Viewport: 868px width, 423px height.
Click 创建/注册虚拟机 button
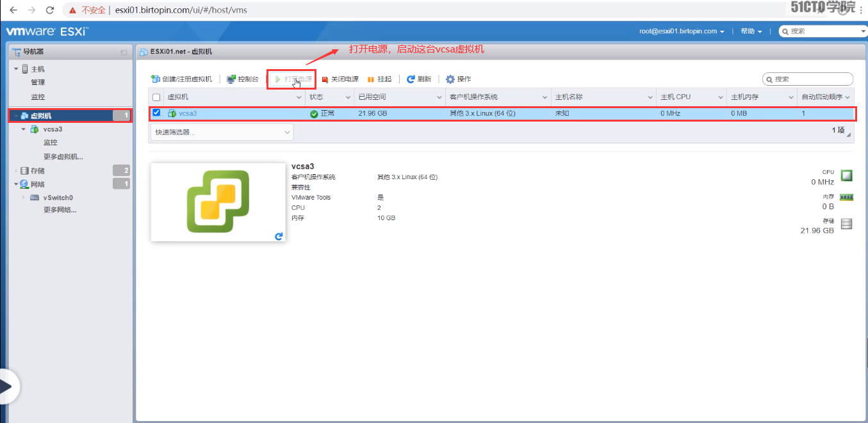point(181,79)
